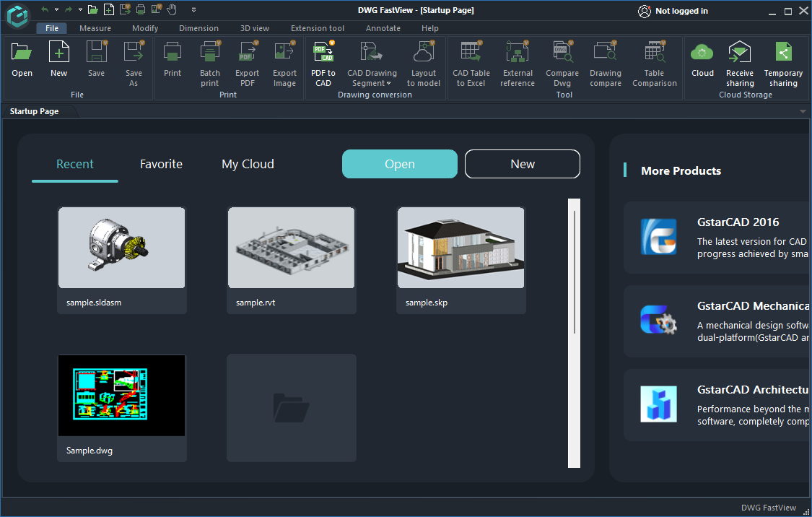The image size is (812, 517).
Task: Click the empty folder placeholder tile
Action: click(292, 408)
